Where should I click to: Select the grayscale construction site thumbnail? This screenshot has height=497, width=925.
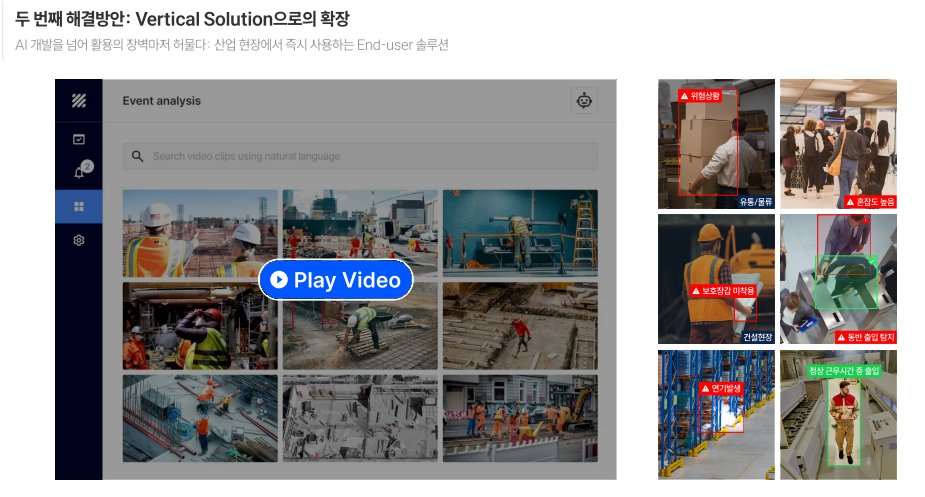pos(360,417)
